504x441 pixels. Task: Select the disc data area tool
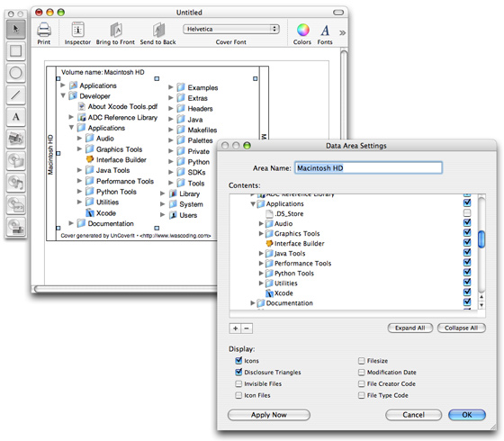pos(16,160)
